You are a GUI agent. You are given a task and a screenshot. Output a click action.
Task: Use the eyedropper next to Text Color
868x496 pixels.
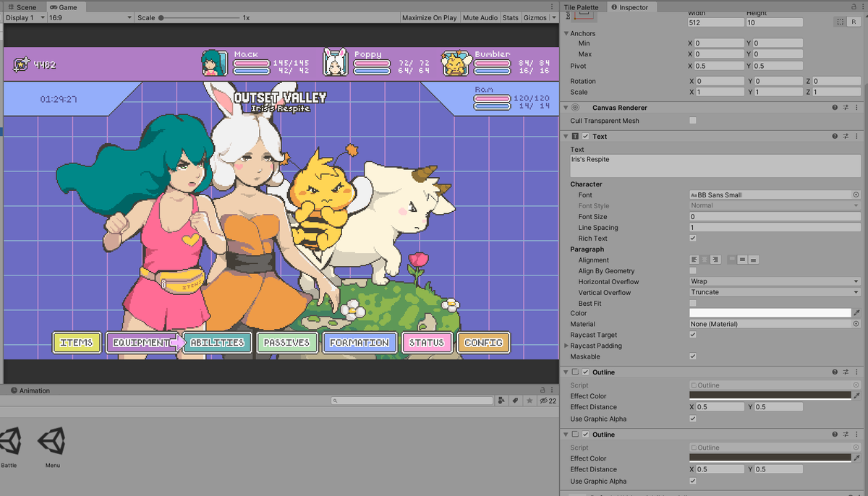(857, 313)
